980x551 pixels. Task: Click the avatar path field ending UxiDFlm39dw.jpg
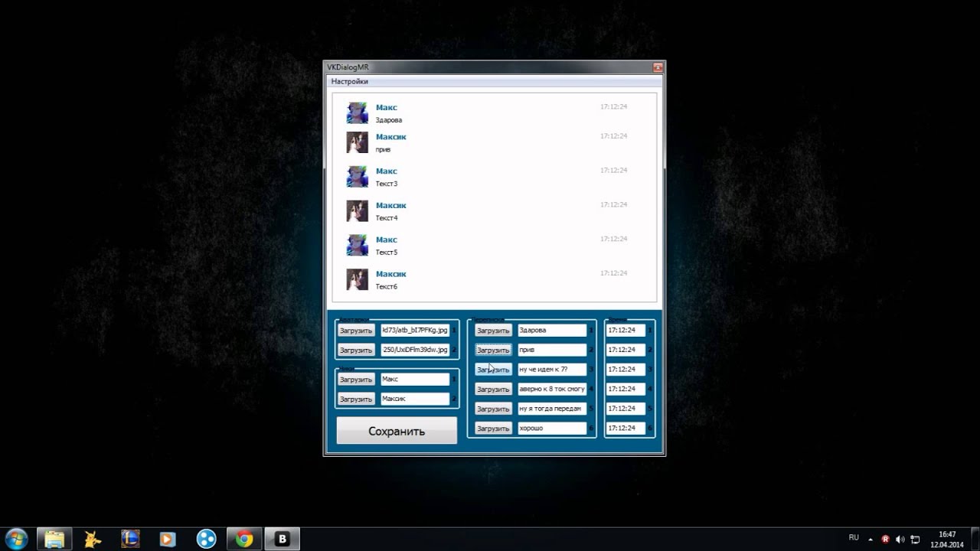click(x=415, y=350)
